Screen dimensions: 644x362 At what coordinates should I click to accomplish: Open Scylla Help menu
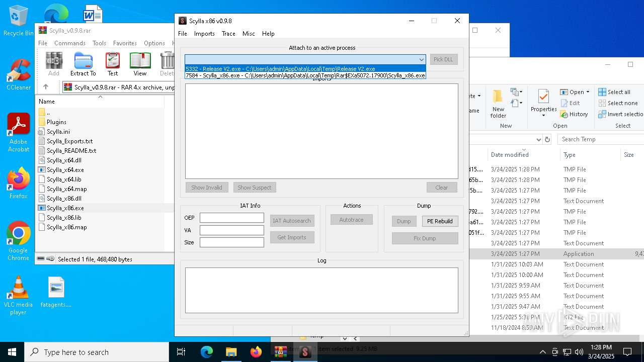tap(268, 34)
